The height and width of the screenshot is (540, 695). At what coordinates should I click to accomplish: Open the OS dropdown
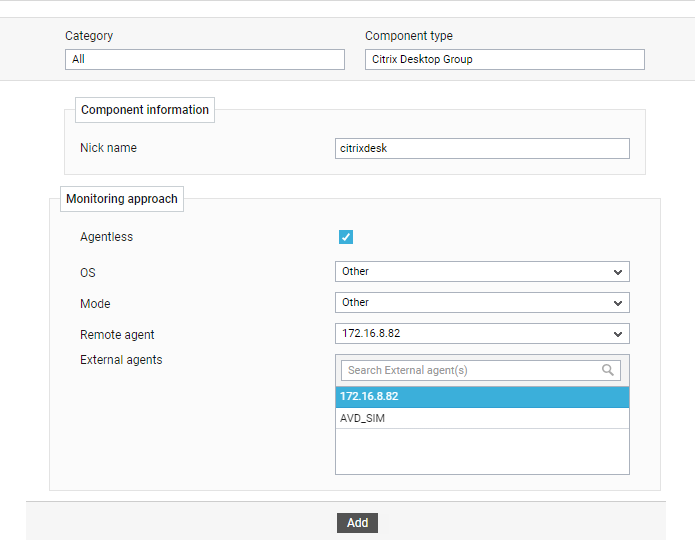coord(482,271)
